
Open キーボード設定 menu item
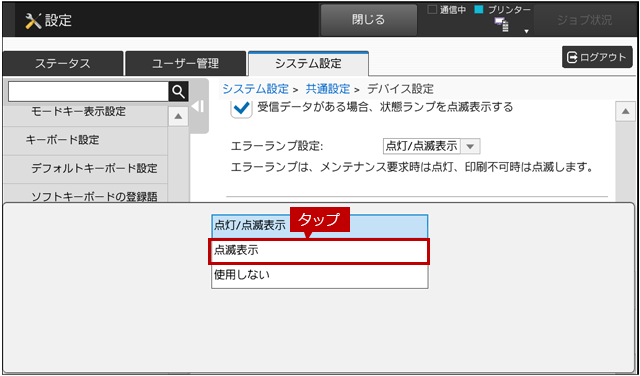[85, 140]
